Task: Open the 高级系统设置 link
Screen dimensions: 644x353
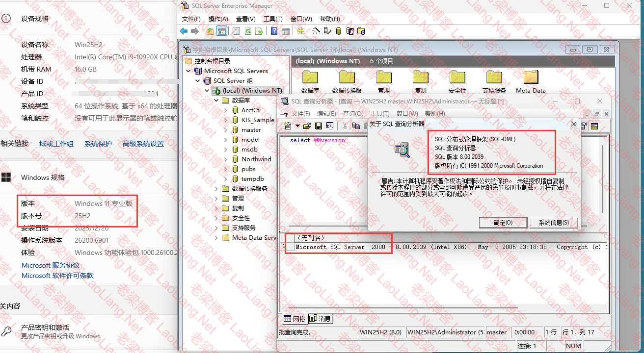Action: click(x=143, y=144)
